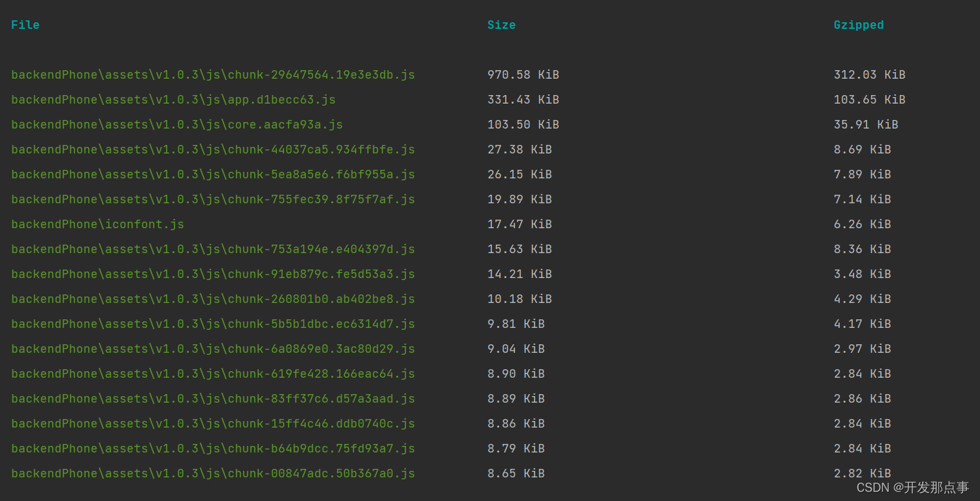Select file path app.d1becc63.js

(x=173, y=100)
